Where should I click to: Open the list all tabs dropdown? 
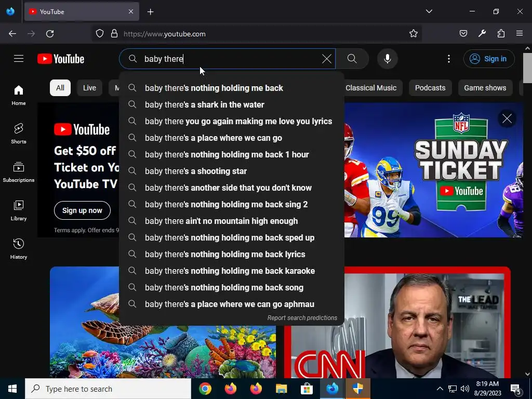pyautogui.click(x=429, y=11)
